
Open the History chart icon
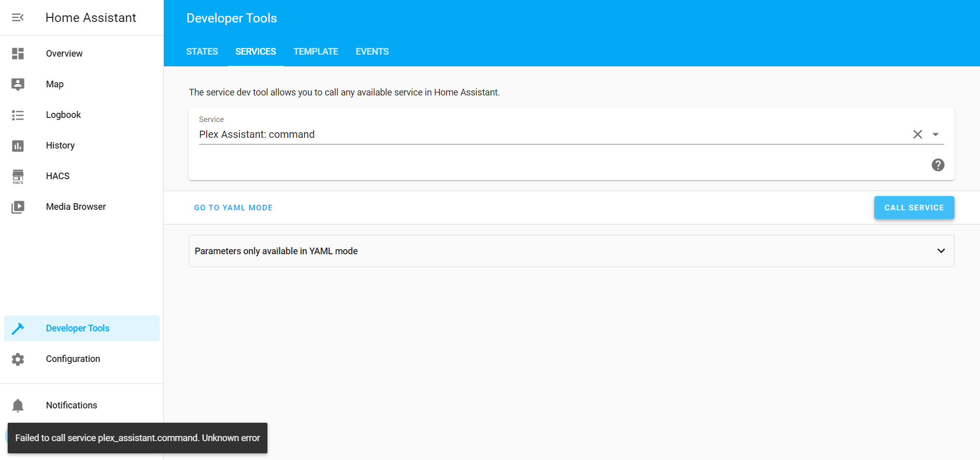point(18,146)
